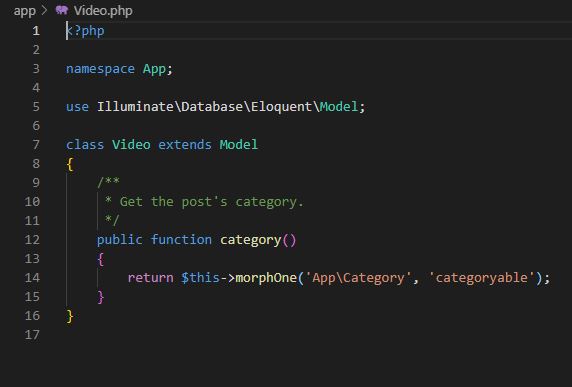Click the $this variable

tap(200, 277)
